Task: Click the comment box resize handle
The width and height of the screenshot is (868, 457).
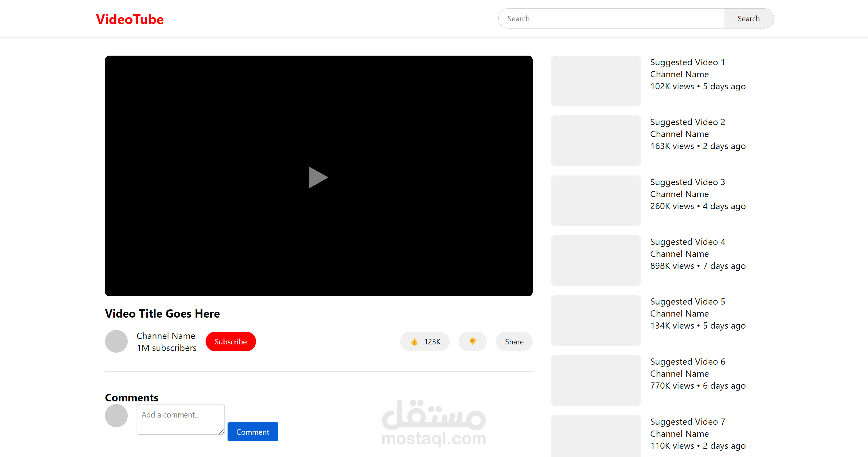Action: [x=222, y=432]
